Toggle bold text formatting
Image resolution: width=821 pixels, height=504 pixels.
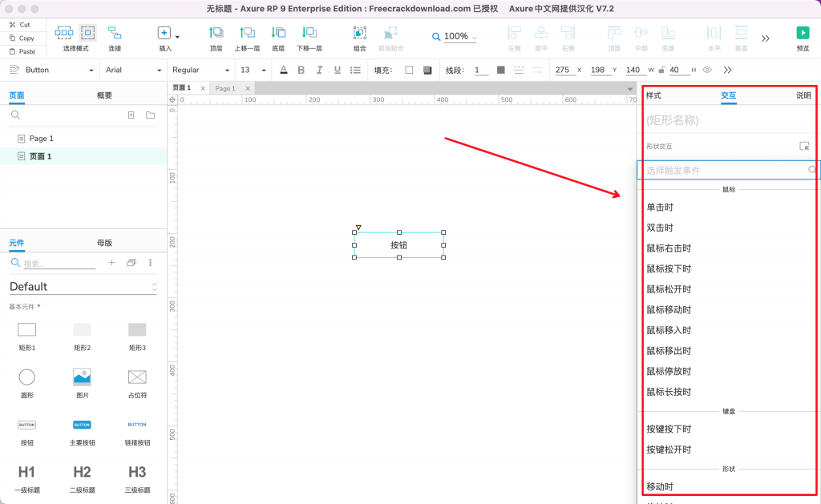[x=301, y=70]
